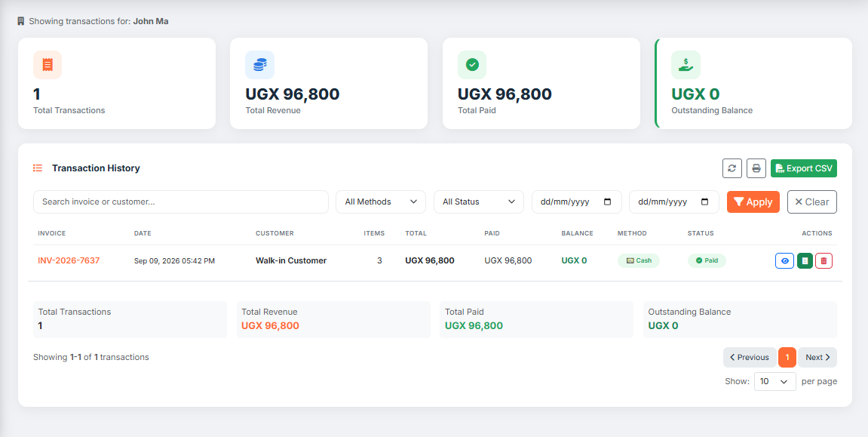The width and height of the screenshot is (868, 437).
Task: Click the STATUS column header
Action: (701, 233)
